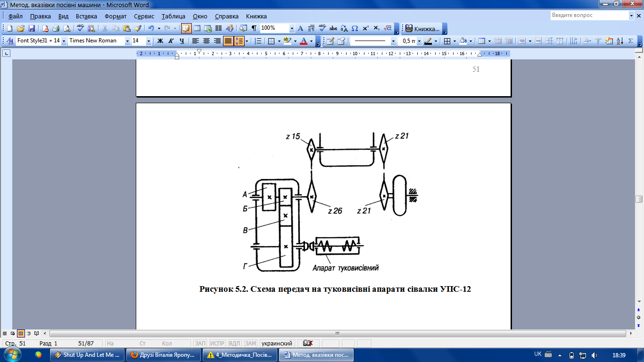Screen dimensions: 644x362
Task: Switch to Firefox Друзі Віталія taskbar window
Action: click(163, 355)
